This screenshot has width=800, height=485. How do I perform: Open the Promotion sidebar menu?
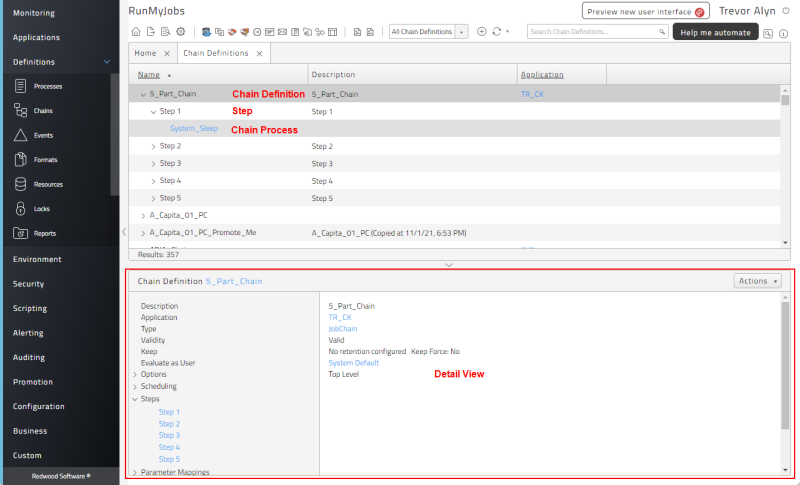pyautogui.click(x=33, y=381)
